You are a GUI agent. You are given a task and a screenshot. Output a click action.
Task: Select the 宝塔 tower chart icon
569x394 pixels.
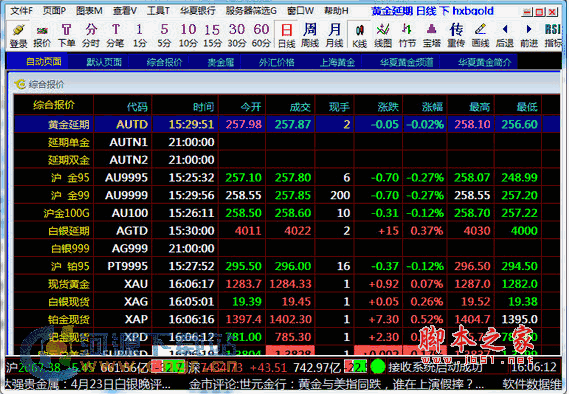432,36
